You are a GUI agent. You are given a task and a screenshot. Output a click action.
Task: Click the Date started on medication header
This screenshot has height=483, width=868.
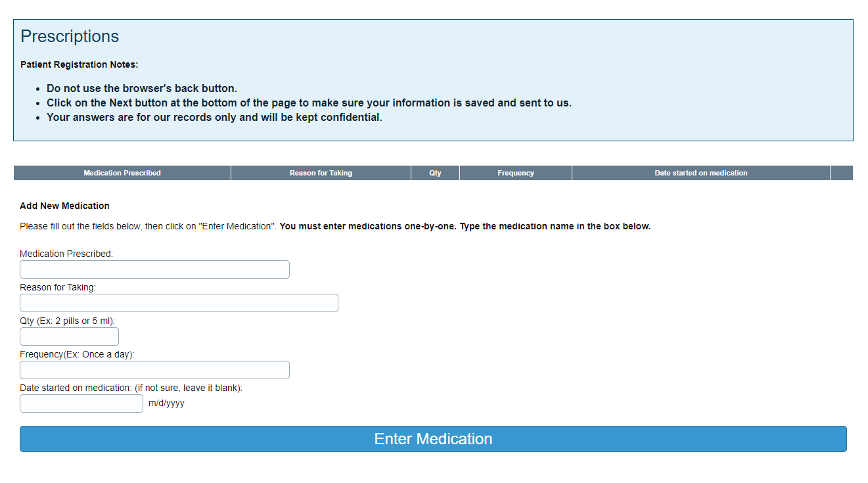click(700, 173)
